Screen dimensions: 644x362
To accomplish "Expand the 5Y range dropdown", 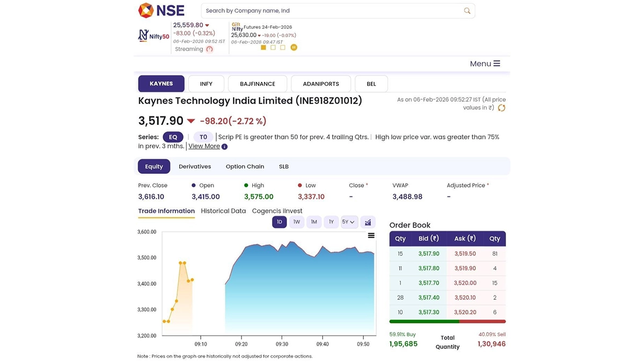I will click(349, 222).
